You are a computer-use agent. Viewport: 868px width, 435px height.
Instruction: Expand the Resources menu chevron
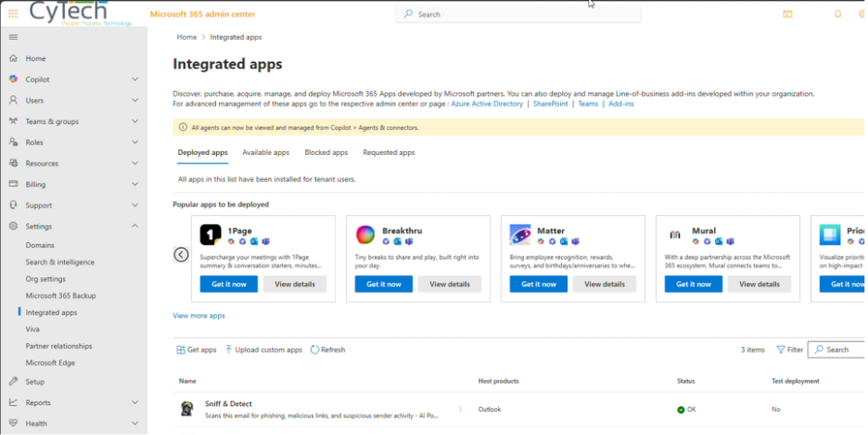coord(134,163)
